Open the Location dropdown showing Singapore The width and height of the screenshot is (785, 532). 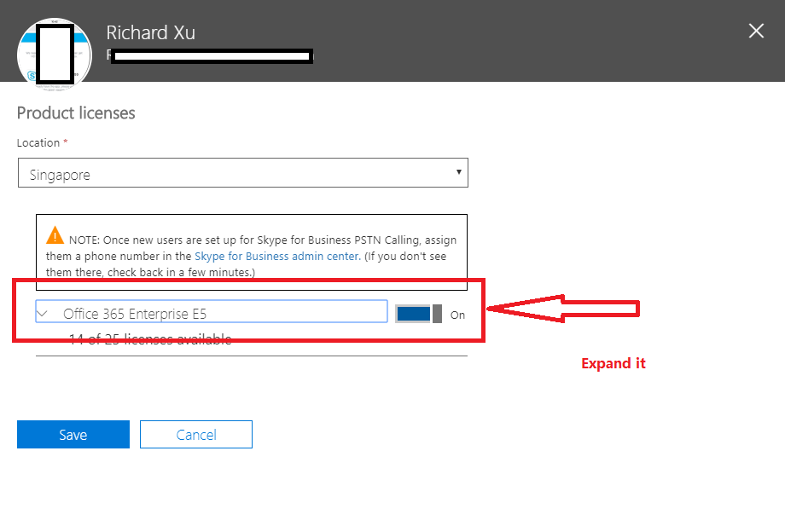point(243,173)
